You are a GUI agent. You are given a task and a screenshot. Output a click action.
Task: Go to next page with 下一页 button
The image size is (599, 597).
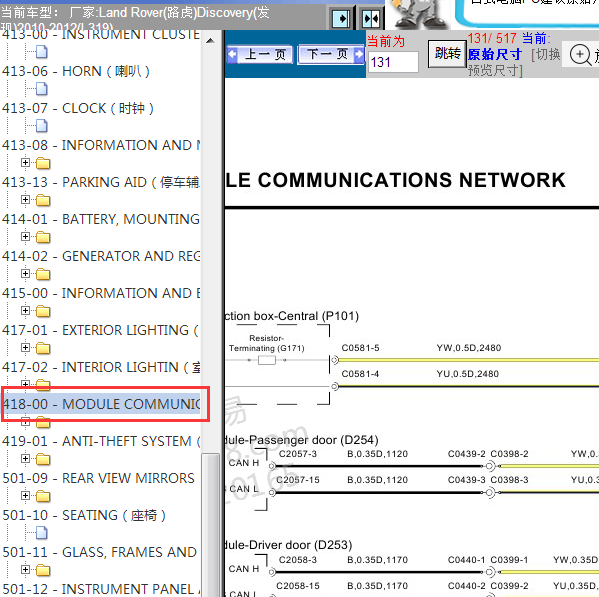(331, 55)
